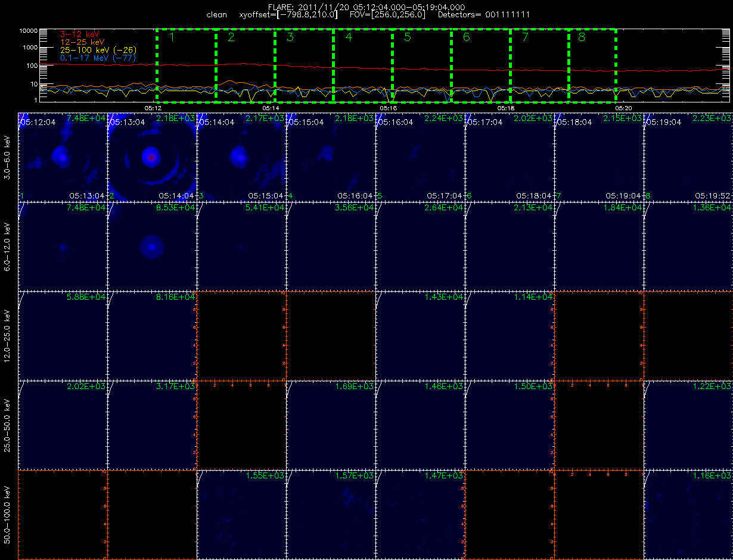This screenshot has width=733, height=560.
Task: Click the 'clean' algorithm label
Action: (x=216, y=14)
